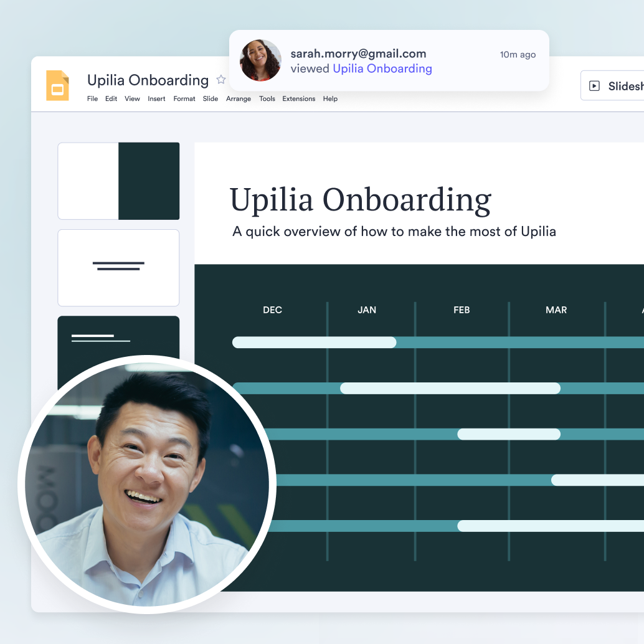The width and height of the screenshot is (644, 644).
Task: Open the Insert menu
Action: pyautogui.click(x=156, y=98)
